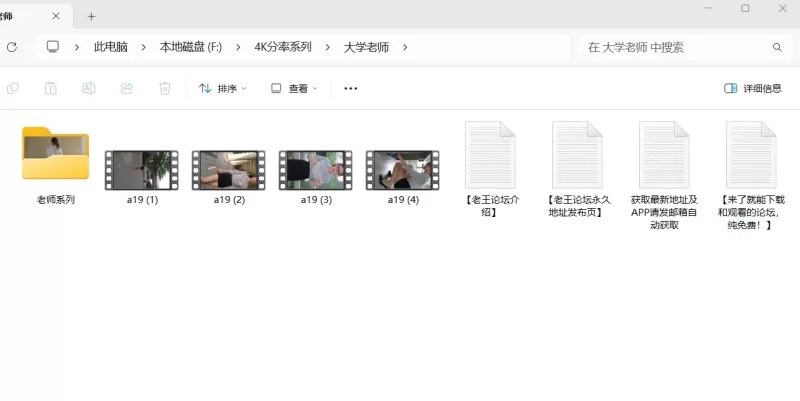Screen dimensions: 800x401
Task: Click the 【老王论坛介绍】 file name
Action: click(x=491, y=206)
